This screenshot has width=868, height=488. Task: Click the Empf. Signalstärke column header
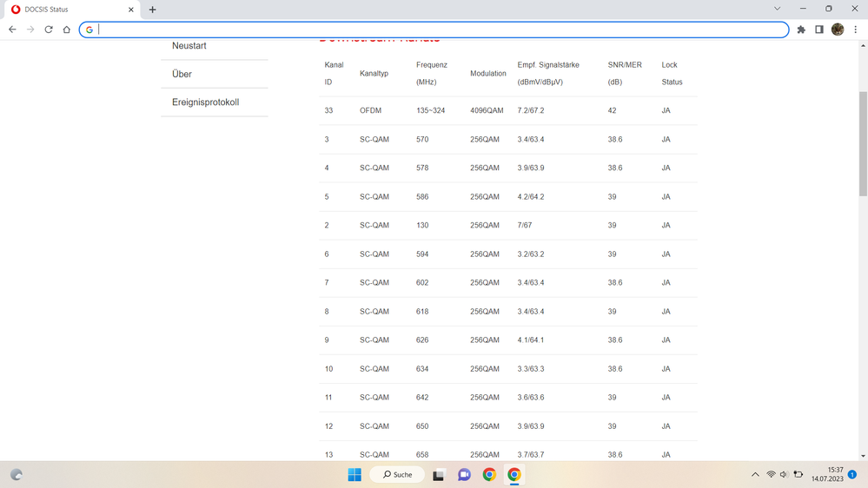[x=548, y=73]
